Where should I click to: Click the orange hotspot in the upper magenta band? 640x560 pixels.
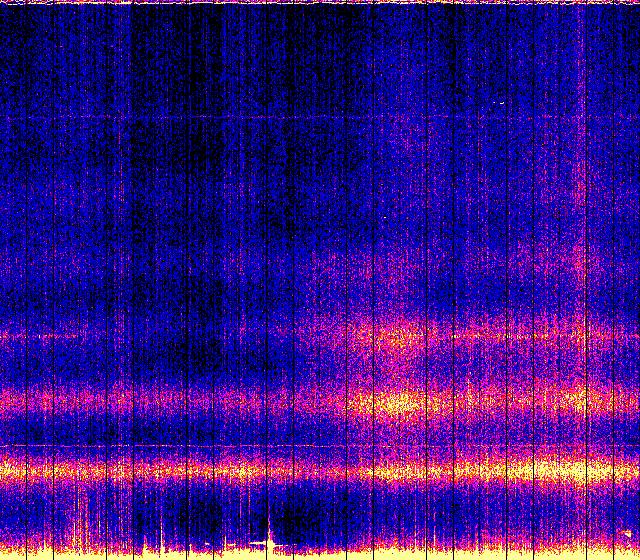[398, 337]
